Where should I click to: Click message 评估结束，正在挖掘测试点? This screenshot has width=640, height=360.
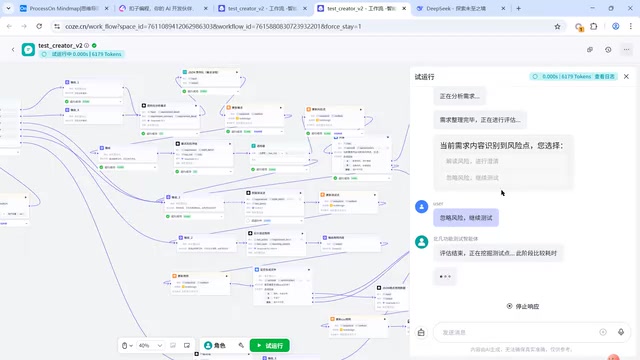[x=498, y=253]
